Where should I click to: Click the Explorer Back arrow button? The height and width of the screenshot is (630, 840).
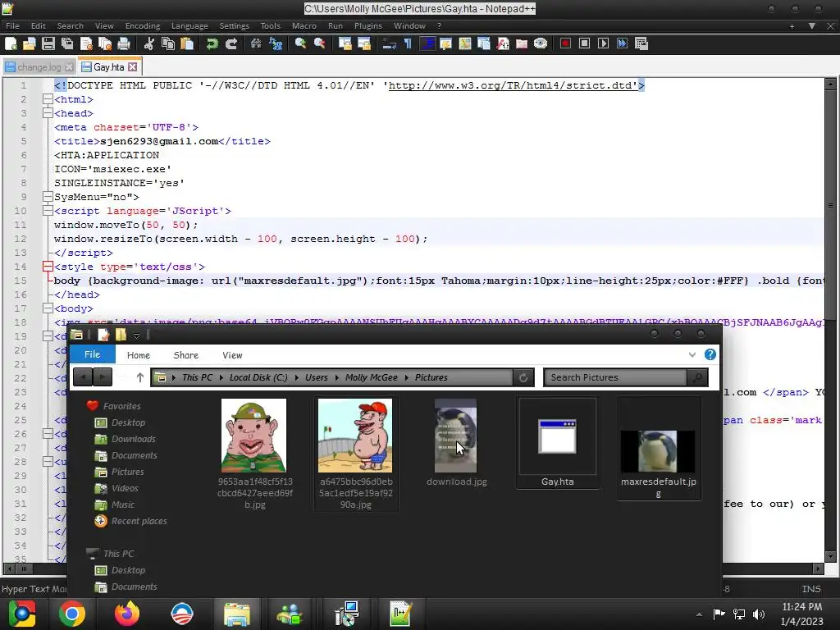(83, 377)
